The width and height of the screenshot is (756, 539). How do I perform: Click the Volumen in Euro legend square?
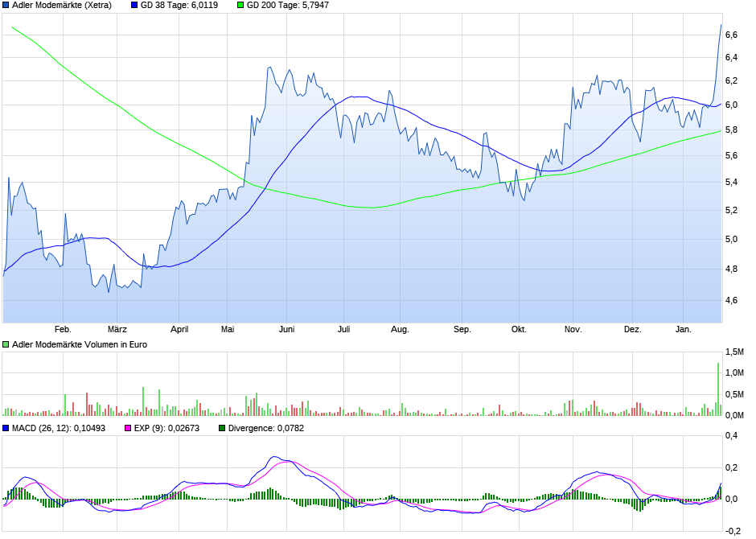[x=6, y=344]
